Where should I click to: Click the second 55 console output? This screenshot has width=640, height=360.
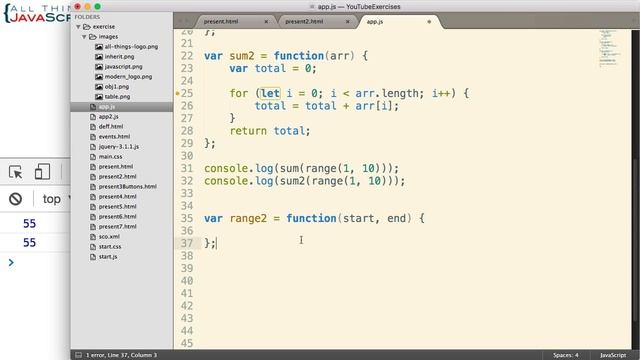[29, 243]
